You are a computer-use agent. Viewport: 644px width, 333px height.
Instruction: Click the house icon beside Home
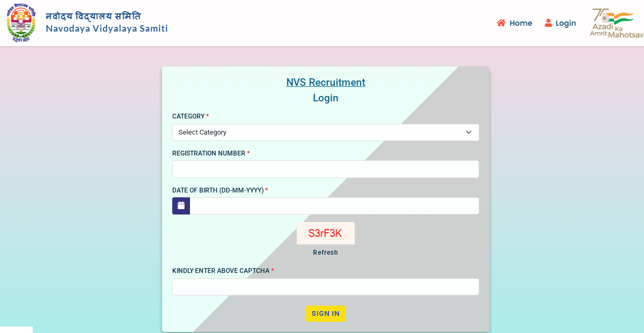point(501,23)
